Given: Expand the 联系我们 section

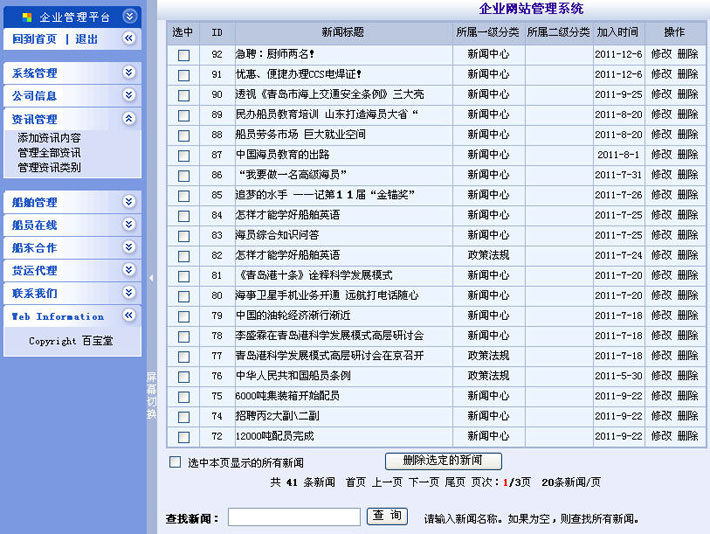Looking at the screenshot, I should coord(129,293).
